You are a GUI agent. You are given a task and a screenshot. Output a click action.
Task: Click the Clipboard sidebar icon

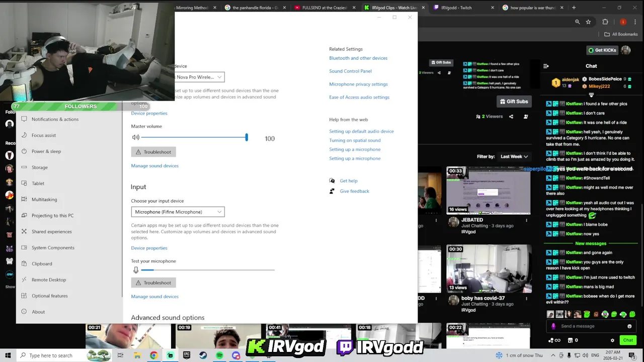24,264
